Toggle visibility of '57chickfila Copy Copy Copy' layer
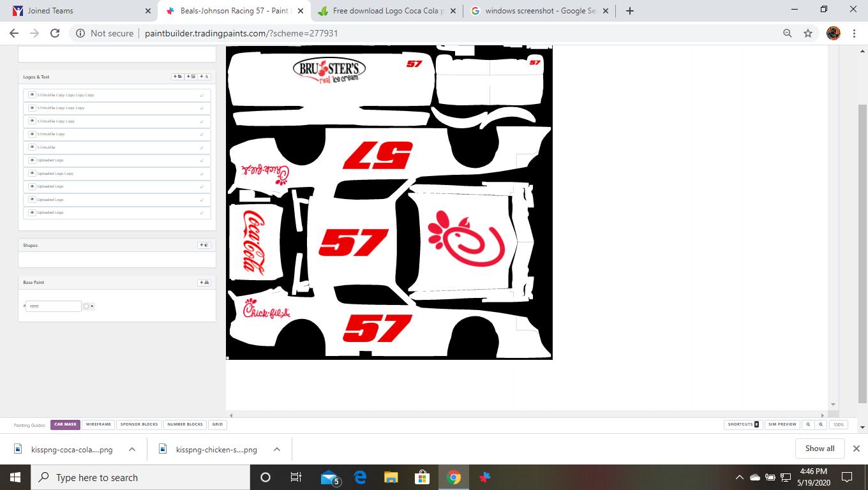868x490 pixels. [x=32, y=108]
